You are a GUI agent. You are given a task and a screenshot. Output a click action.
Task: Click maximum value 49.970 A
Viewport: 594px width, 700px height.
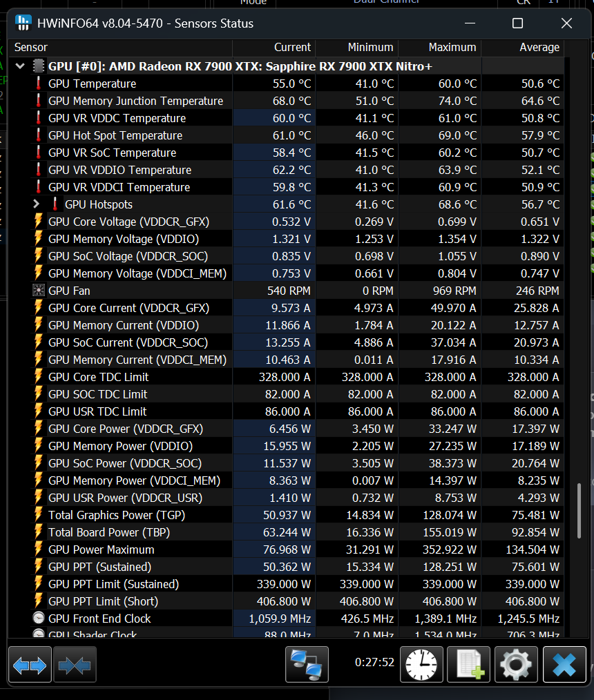point(453,308)
